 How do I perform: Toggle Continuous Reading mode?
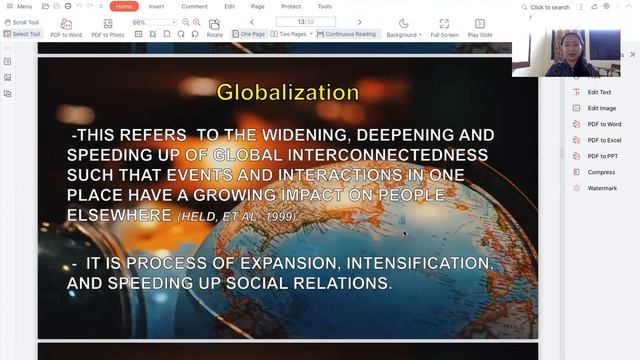(x=347, y=34)
